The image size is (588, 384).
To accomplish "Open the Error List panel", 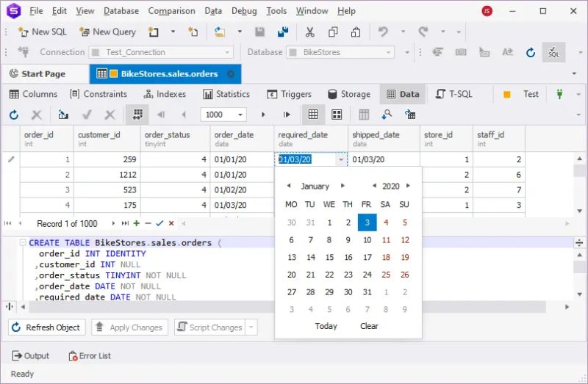I will pos(89,356).
